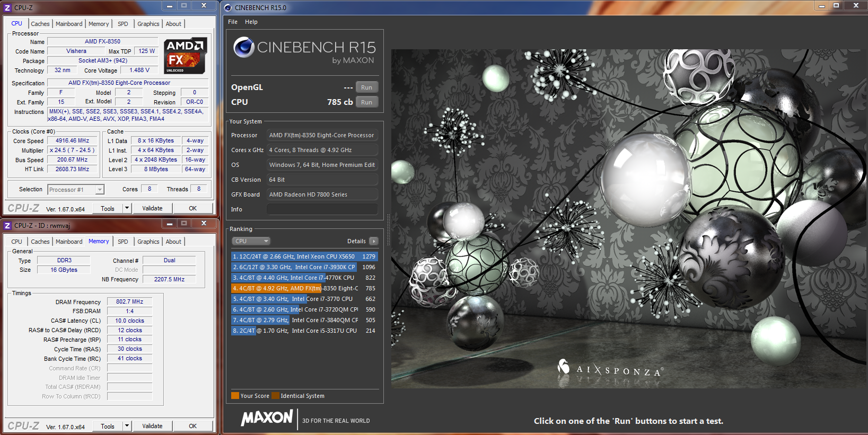The height and width of the screenshot is (435, 868).
Task: Click the CPU-Z icon in Memory window title
Action: (7, 225)
